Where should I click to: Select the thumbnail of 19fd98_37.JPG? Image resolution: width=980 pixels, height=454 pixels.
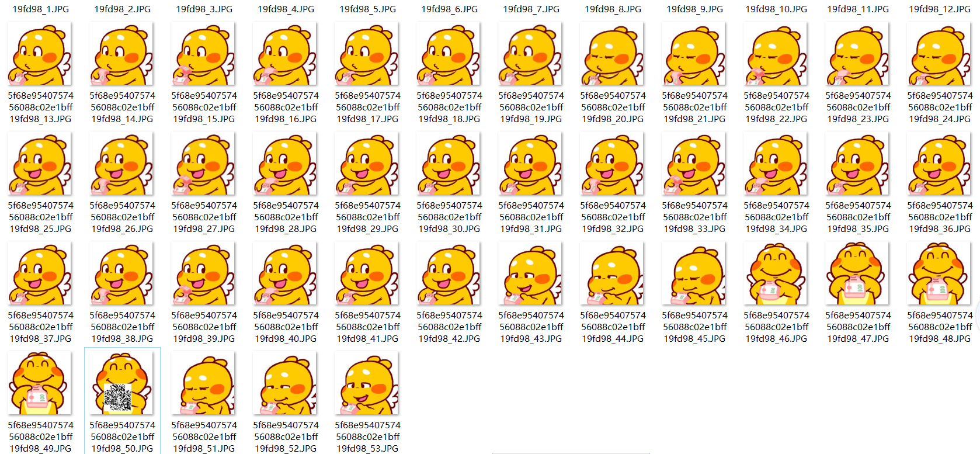tap(40, 273)
